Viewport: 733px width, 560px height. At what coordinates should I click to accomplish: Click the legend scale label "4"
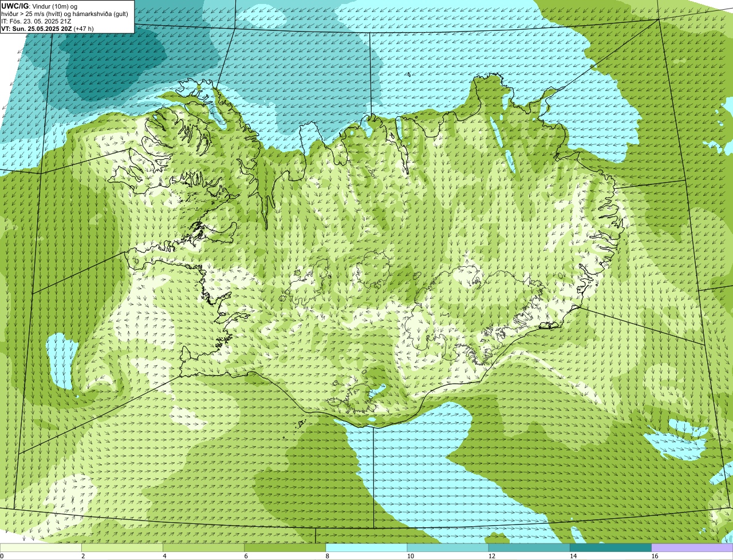click(164, 556)
